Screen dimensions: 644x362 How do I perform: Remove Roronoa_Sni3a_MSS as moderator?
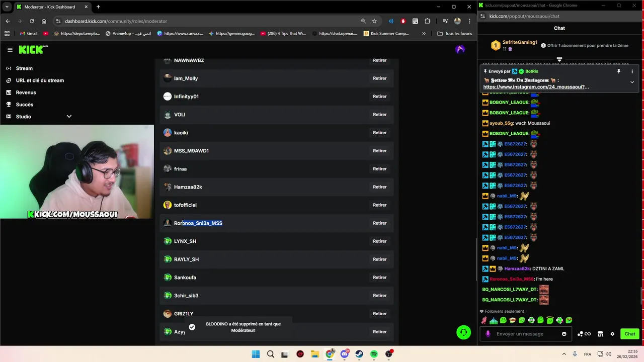(379, 223)
